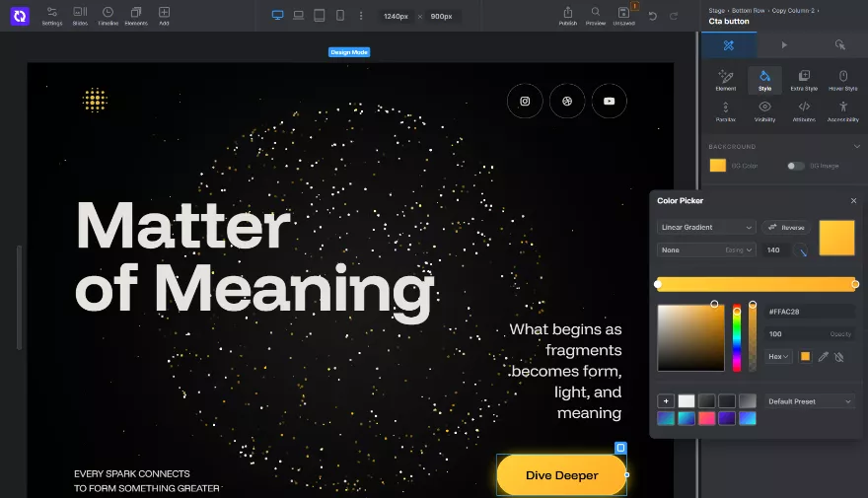Click the Slides icon in the toolbar
This screenshot has height=498, width=868.
click(x=80, y=15)
